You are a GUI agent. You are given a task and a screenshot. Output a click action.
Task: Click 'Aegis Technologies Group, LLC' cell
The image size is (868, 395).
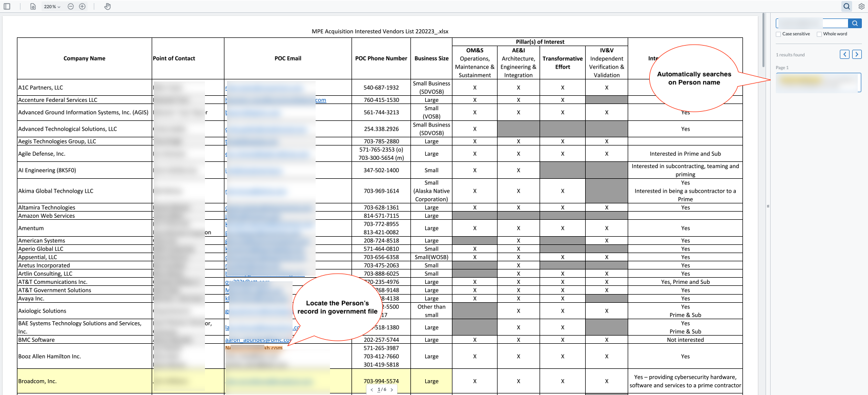pyautogui.click(x=85, y=141)
